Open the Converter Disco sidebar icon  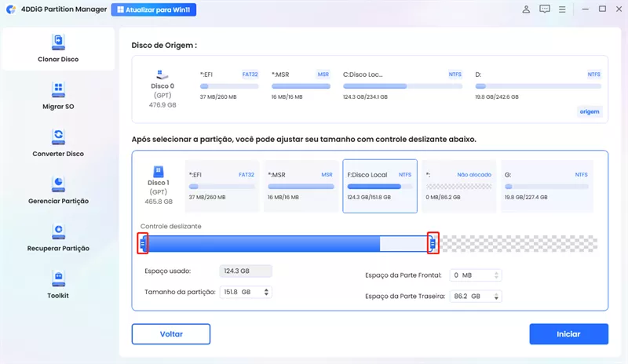[58, 137]
